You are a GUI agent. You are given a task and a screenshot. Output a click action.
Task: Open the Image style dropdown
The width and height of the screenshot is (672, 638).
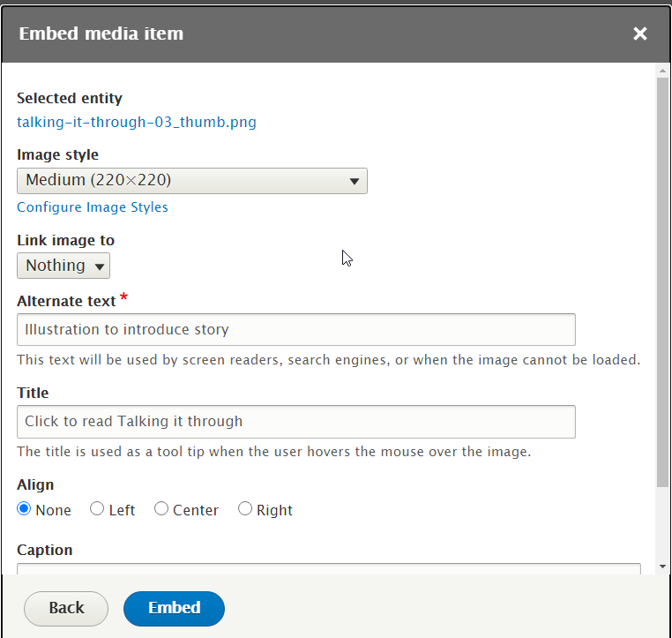click(x=192, y=181)
